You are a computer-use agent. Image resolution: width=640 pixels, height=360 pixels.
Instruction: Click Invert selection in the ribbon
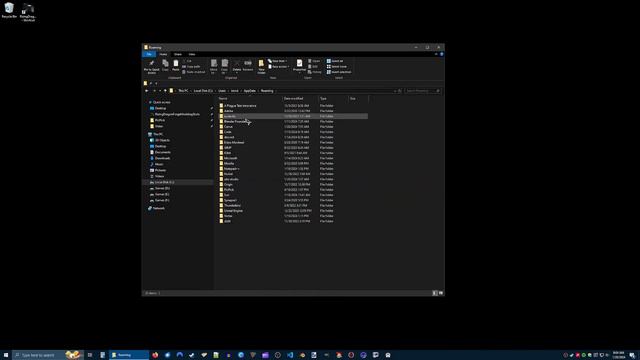pyautogui.click(x=339, y=72)
